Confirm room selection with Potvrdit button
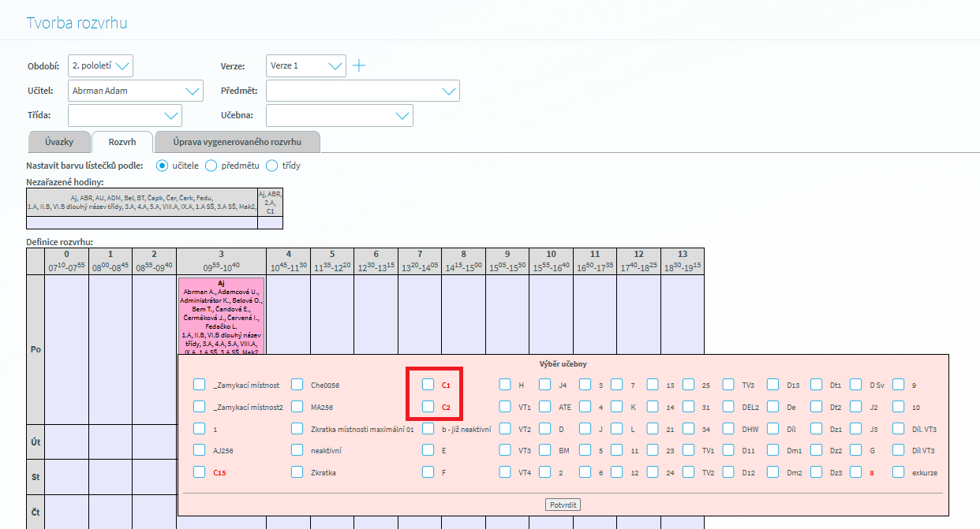The image size is (980, 529). [563, 505]
